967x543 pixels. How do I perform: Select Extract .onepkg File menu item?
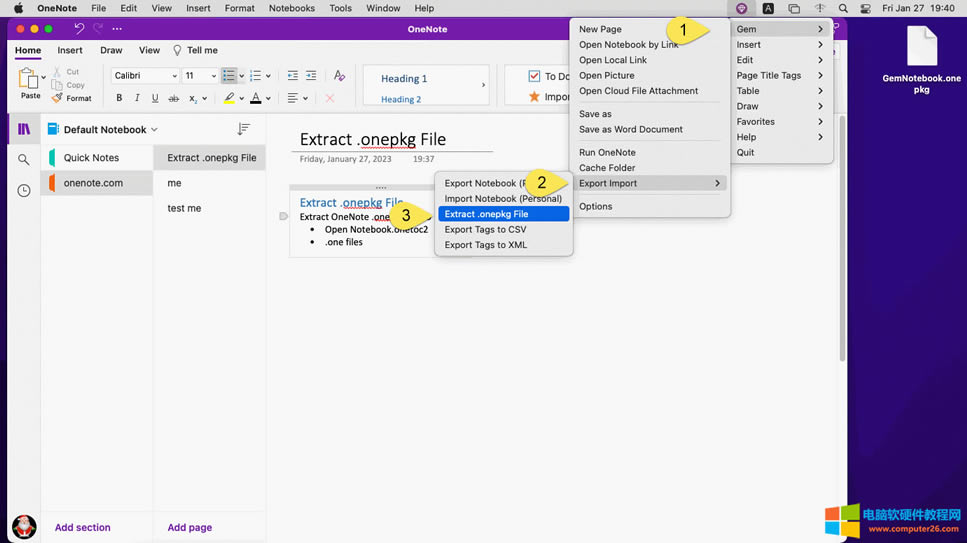tap(503, 214)
